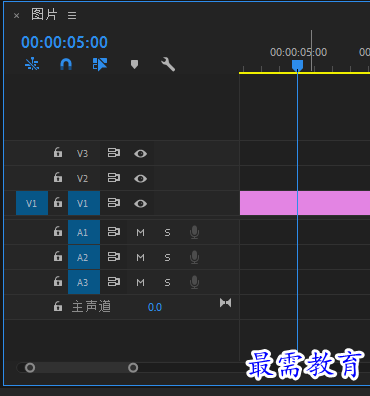Solo track A2 with S button
Image resolution: width=370 pixels, height=396 pixels.
click(x=167, y=257)
